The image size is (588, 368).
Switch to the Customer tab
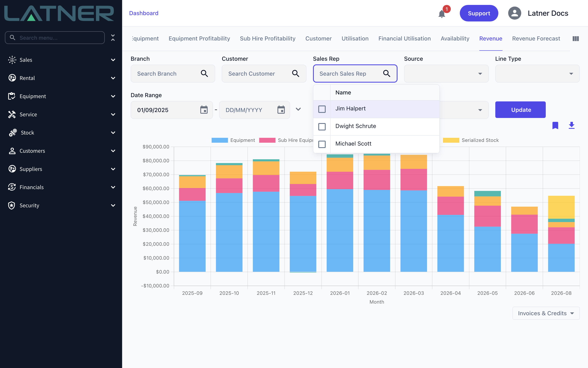318,38
